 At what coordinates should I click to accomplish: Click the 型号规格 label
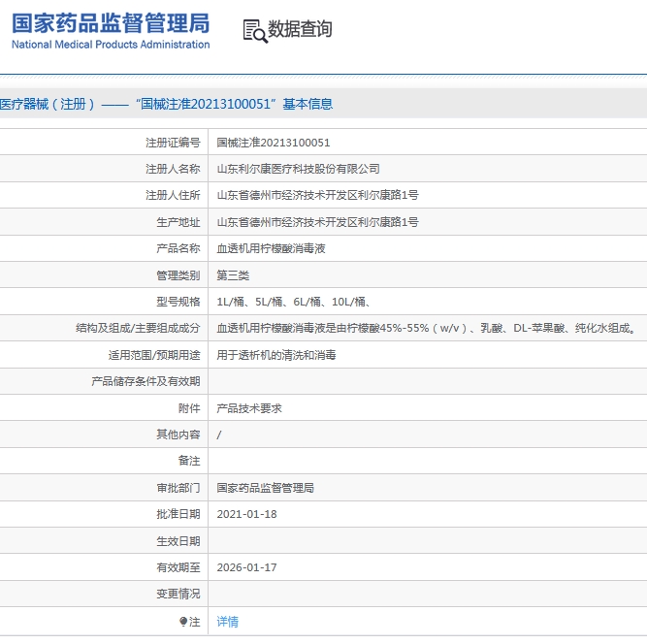(x=178, y=302)
